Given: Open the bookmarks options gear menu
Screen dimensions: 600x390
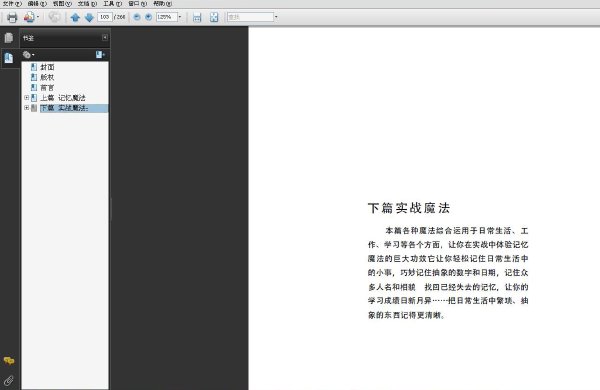Looking at the screenshot, I should tap(28, 55).
